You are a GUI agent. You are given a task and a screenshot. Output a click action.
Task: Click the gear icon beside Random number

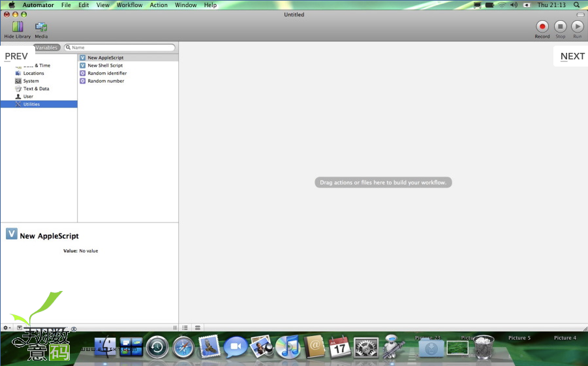point(82,81)
